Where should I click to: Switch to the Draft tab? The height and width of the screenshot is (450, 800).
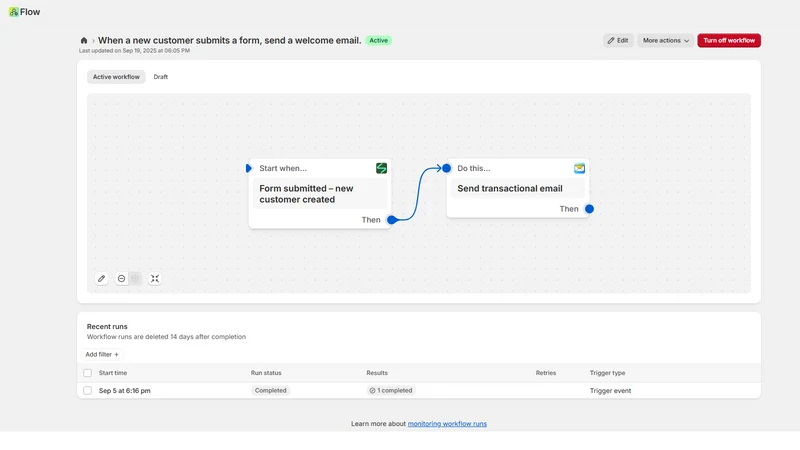pos(161,77)
